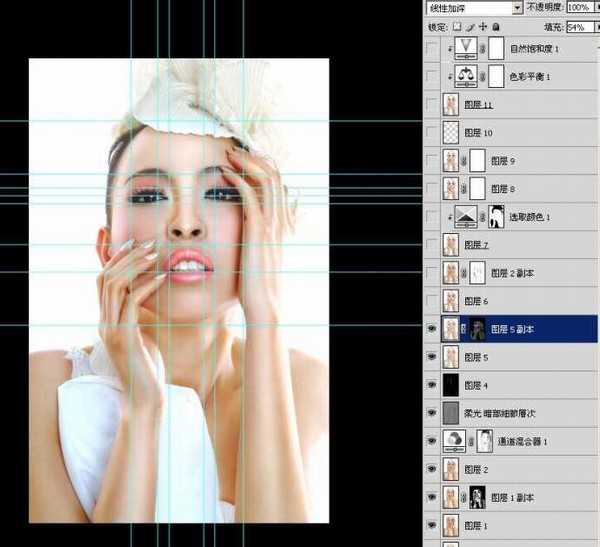Click the fill 54% field
Image resolution: width=600 pixels, height=547 pixels.
577,27
